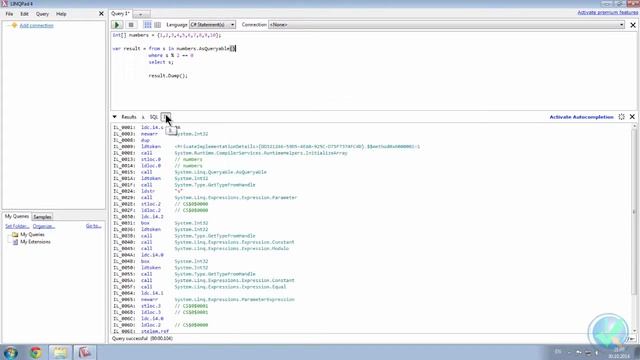
Task: Switch results to rich text grid view icon
Action: tap(147, 25)
